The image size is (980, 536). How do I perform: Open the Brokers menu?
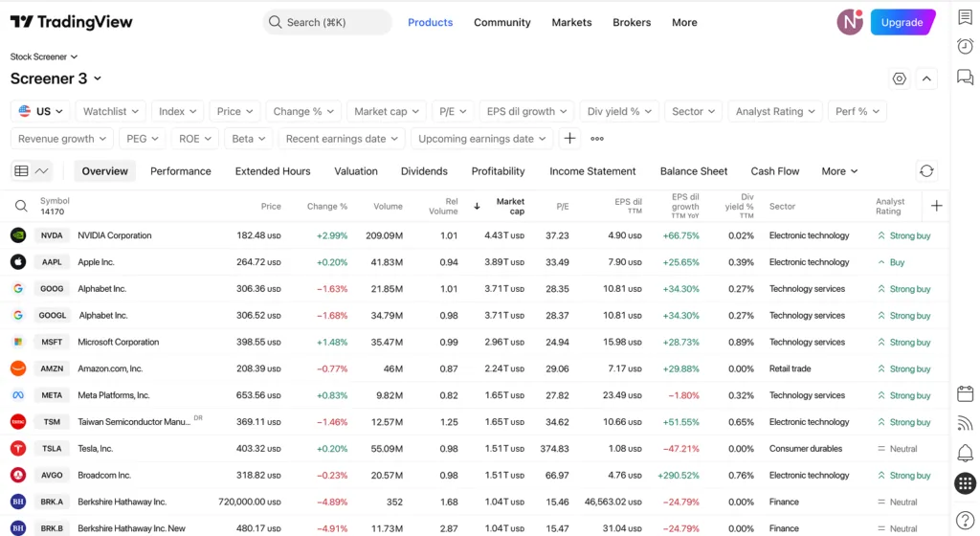[632, 22]
